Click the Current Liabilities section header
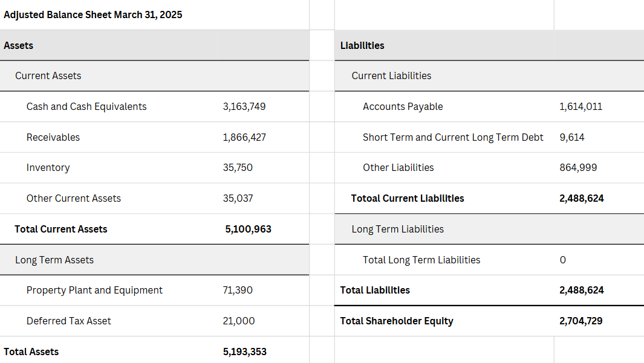The height and width of the screenshot is (363, 644). 391,75
